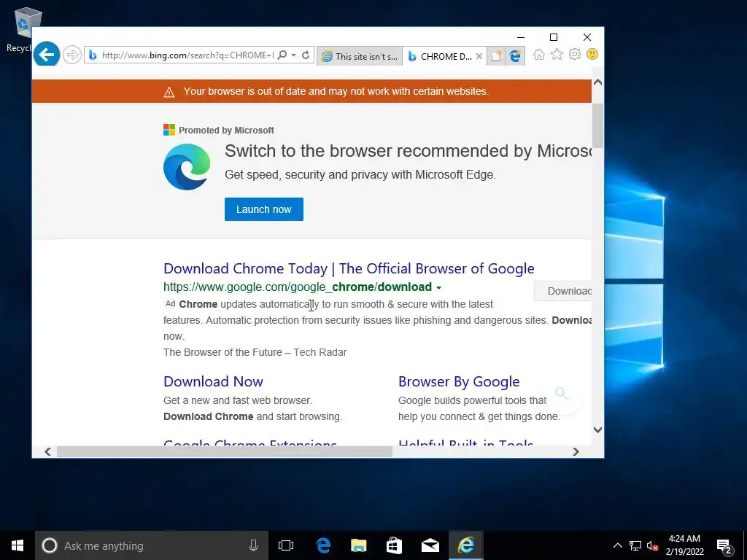Click the vertical scrollbar up arrow

pos(598,82)
